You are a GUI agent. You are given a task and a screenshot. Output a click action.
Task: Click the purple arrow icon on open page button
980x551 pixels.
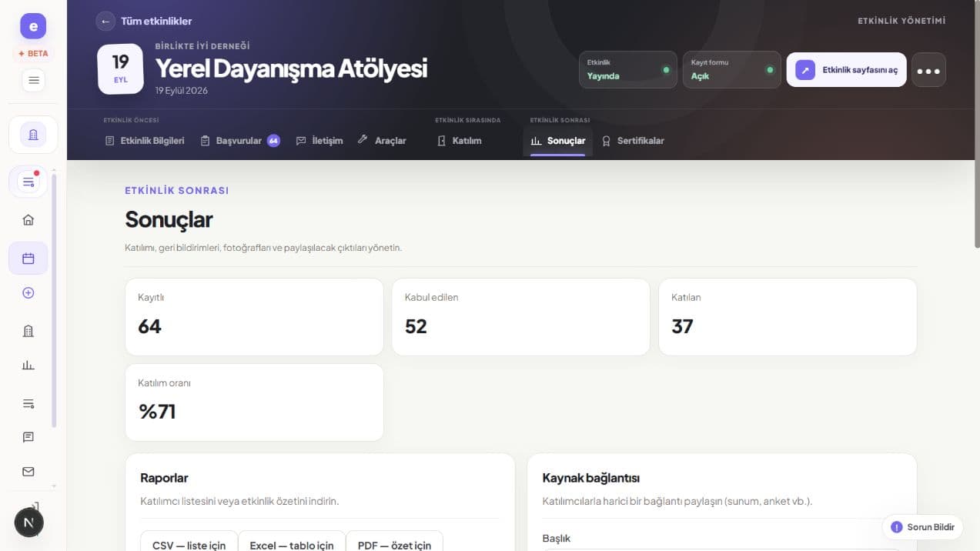(805, 70)
